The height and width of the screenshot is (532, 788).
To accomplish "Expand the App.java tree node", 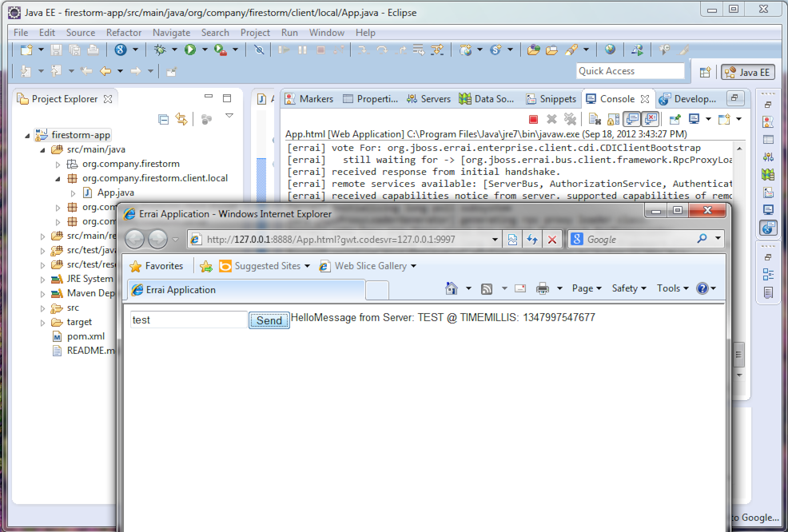I will 73,193.
